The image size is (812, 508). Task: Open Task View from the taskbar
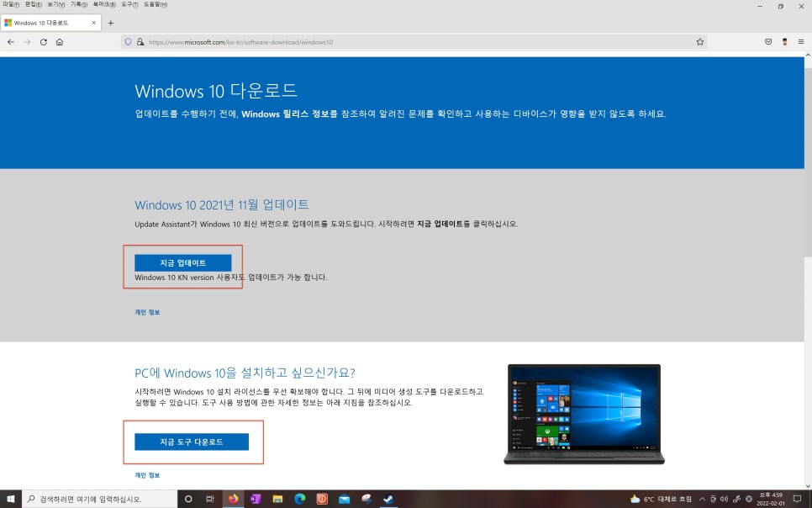210,499
